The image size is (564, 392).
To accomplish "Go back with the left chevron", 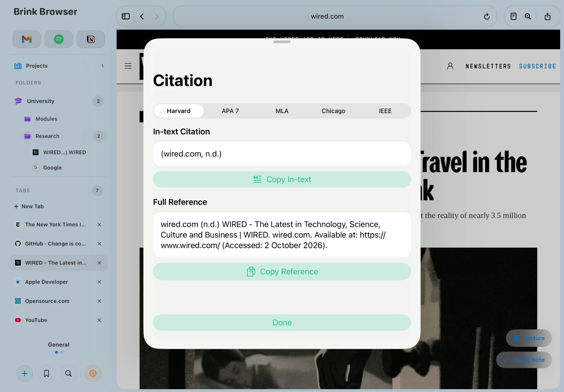I will [142, 16].
